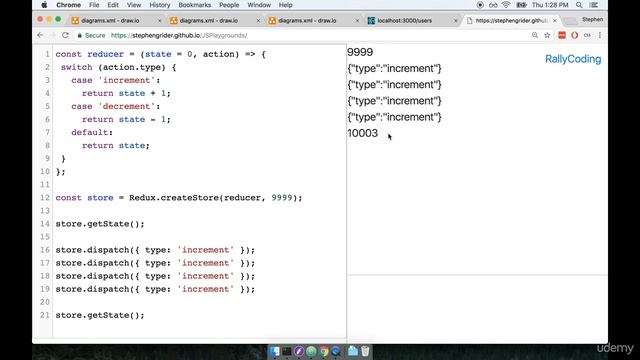Open the Bookmarks menu
This screenshot has height=360, width=640.
point(194,5)
